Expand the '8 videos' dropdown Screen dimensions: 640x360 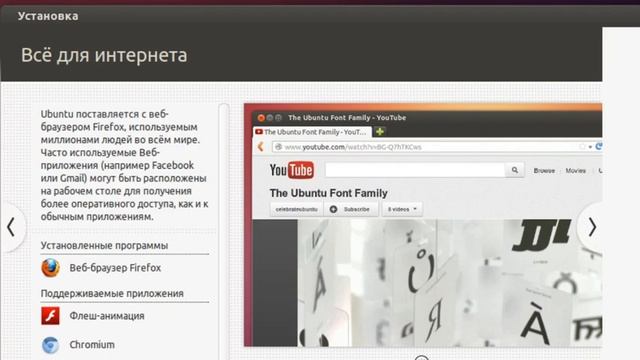coord(402,209)
